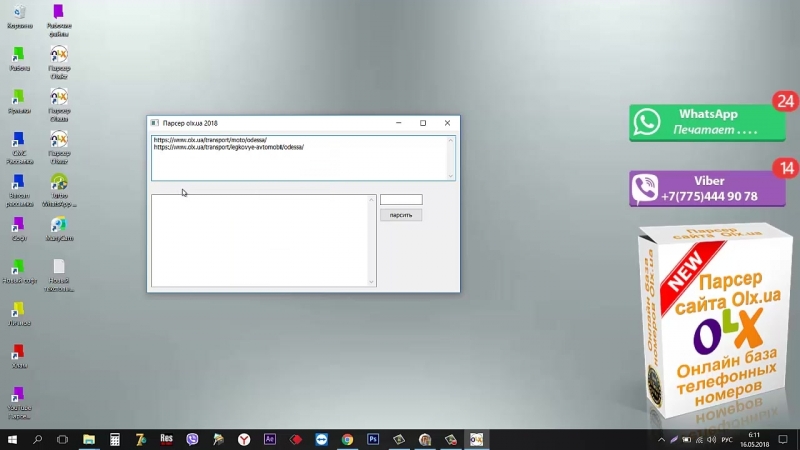Open Adobe After Effects from taskbar
800x450 pixels.
[x=270, y=439]
